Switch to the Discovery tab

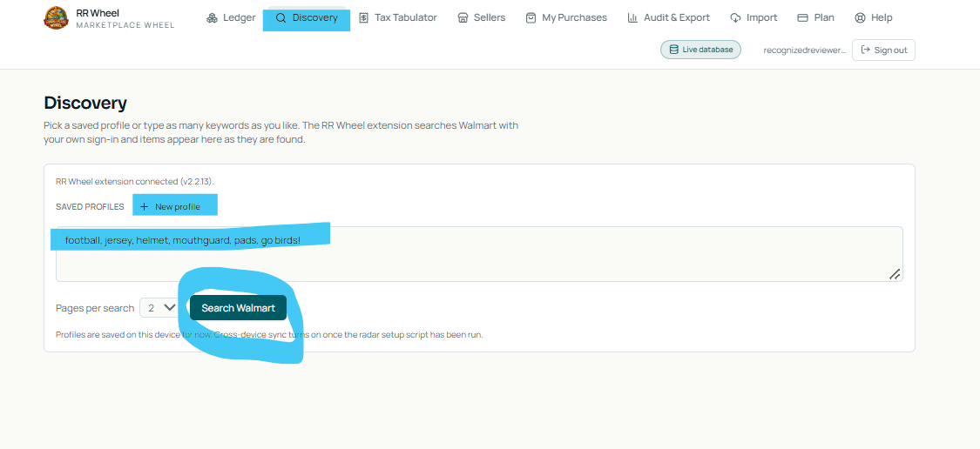(307, 18)
